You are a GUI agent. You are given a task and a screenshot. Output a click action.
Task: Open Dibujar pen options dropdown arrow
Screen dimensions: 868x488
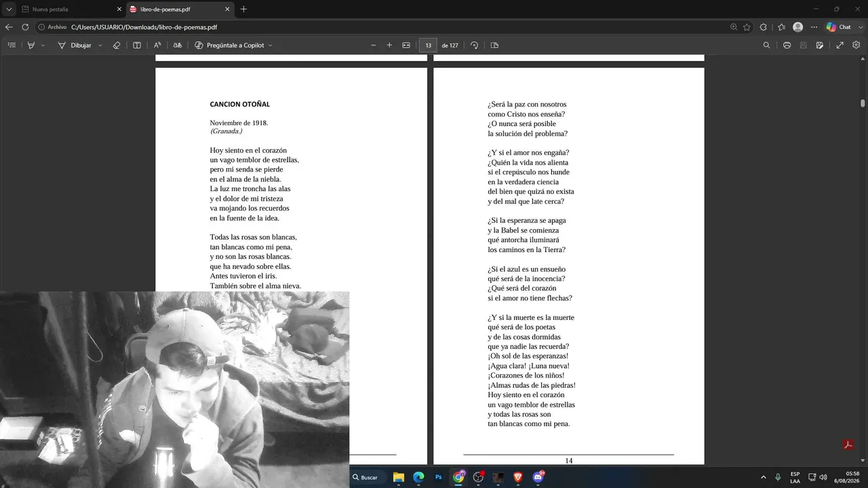(x=100, y=45)
